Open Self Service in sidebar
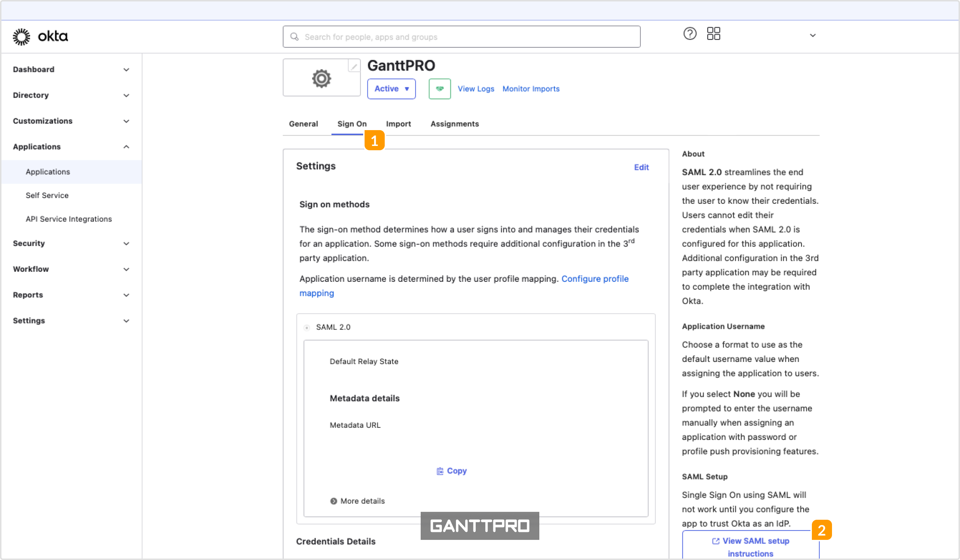960x560 pixels. coord(47,196)
